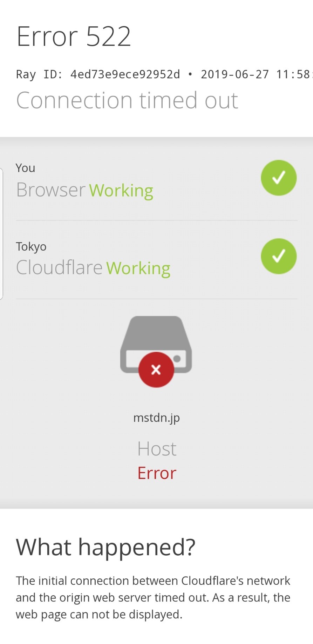Click the timed out explanation paragraph
Image resolution: width=313 pixels, height=644 pixels.
[153, 598]
